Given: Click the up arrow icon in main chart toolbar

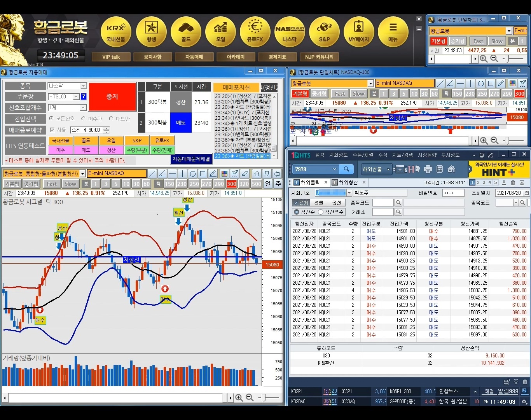Looking at the screenshot, I should 257,173.
